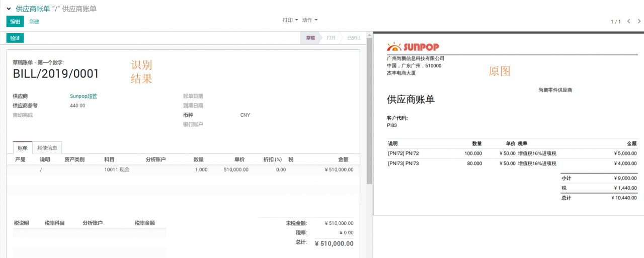The image size is (644, 258).
Task: Click the 编辑 button
Action: 15,22
